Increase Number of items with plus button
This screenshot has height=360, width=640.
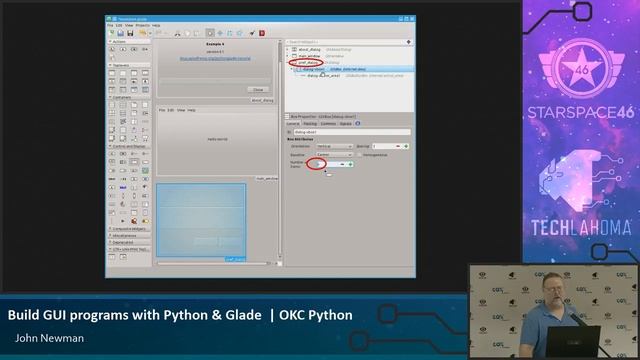click(x=350, y=164)
